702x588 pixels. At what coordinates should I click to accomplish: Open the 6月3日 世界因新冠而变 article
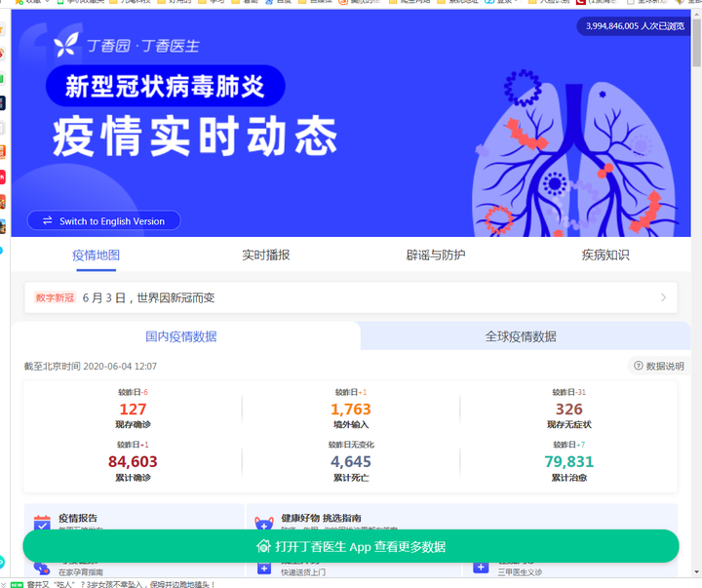tap(351, 297)
